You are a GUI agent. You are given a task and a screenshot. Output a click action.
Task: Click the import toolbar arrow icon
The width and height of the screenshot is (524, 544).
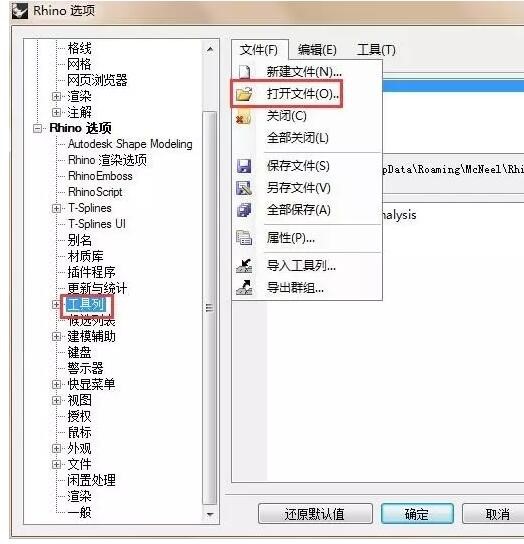click(x=244, y=265)
